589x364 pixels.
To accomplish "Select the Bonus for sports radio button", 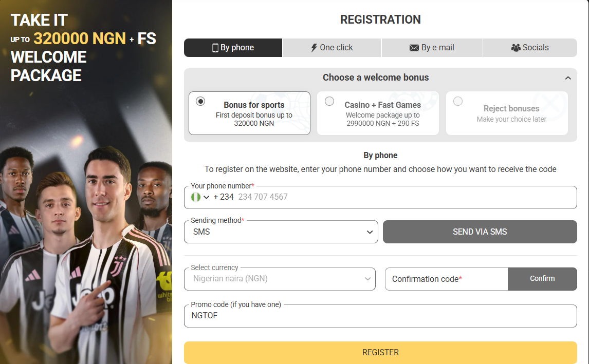I will pyautogui.click(x=200, y=101).
